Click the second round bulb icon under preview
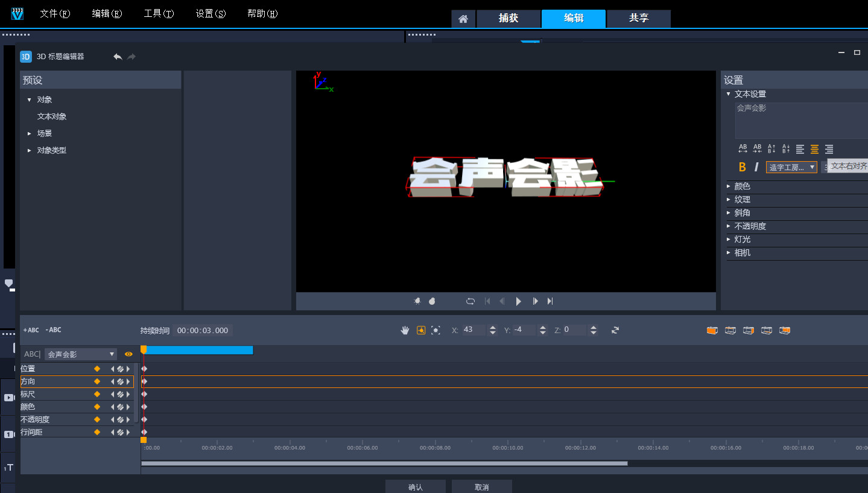Image resolution: width=868 pixels, height=493 pixels. 432,301
